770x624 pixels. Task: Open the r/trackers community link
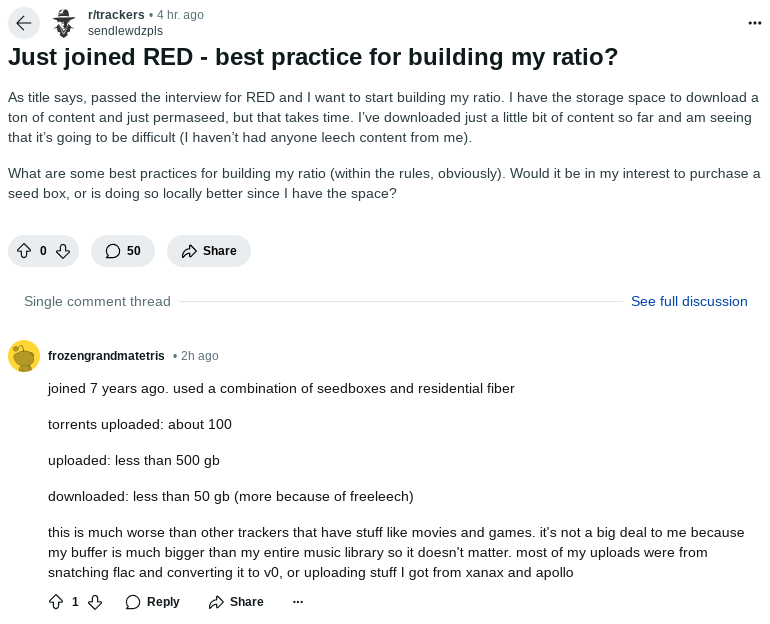[116, 15]
